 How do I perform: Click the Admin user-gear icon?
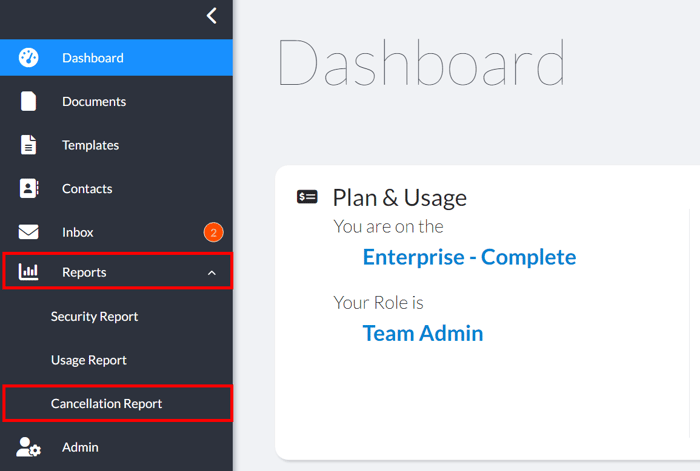pos(29,447)
